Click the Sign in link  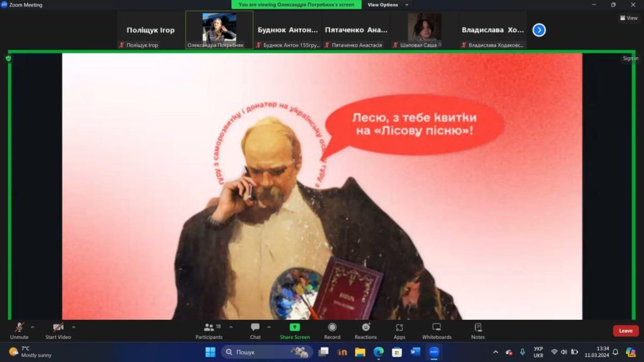630,58
